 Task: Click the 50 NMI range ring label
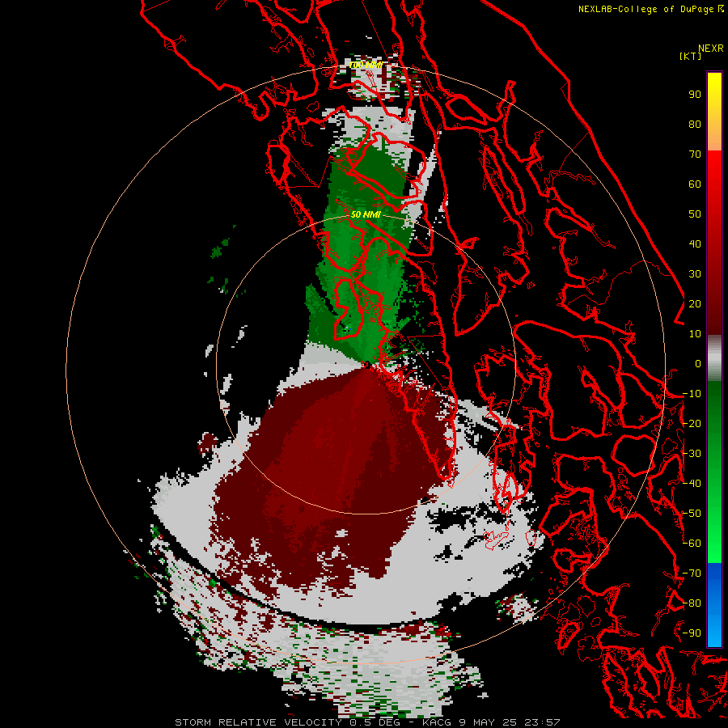coord(366,214)
